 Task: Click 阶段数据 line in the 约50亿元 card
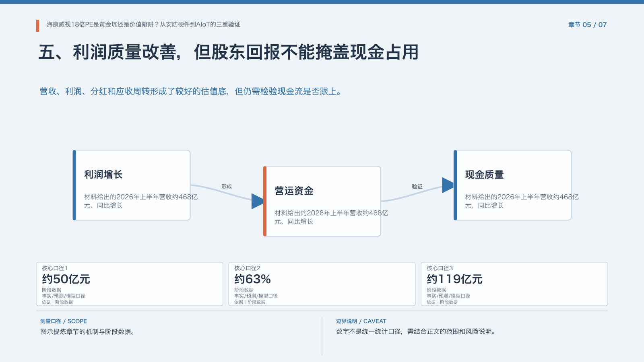[x=52, y=290]
